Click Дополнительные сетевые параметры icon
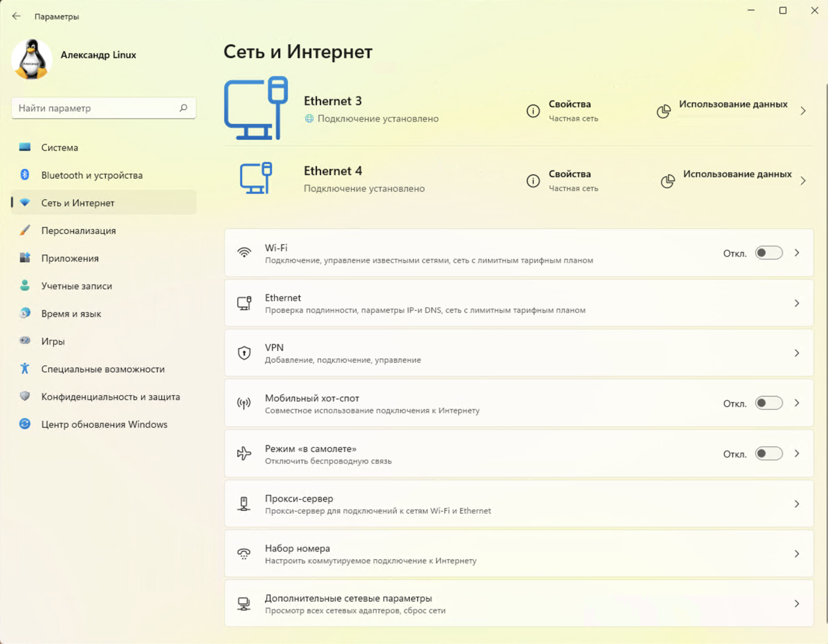828x644 pixels. [244, 604]
